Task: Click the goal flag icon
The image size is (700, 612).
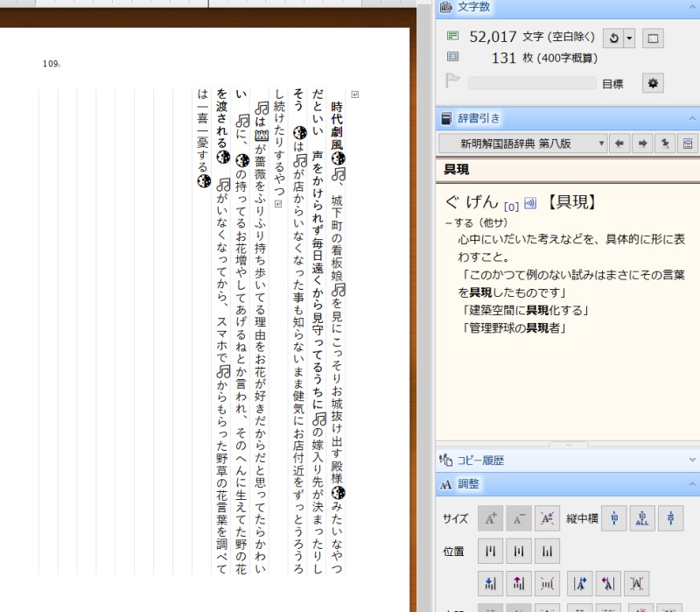Action: pos(452,81)
